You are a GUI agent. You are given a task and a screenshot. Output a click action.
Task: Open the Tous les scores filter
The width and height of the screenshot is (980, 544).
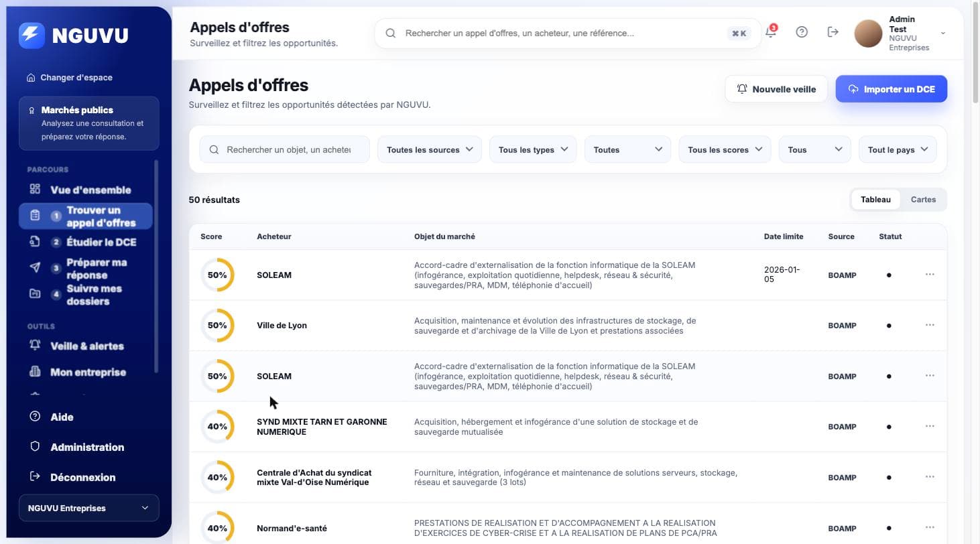725,149
